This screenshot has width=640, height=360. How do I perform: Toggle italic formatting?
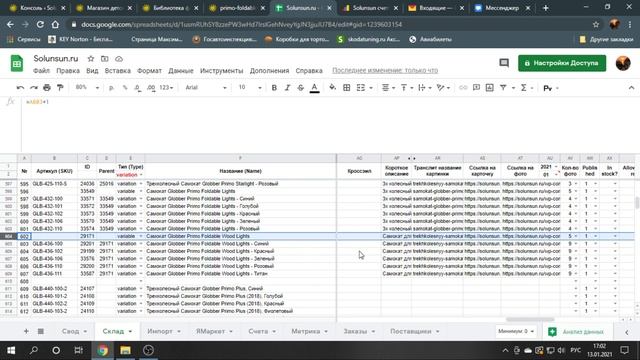coord(287,88)
